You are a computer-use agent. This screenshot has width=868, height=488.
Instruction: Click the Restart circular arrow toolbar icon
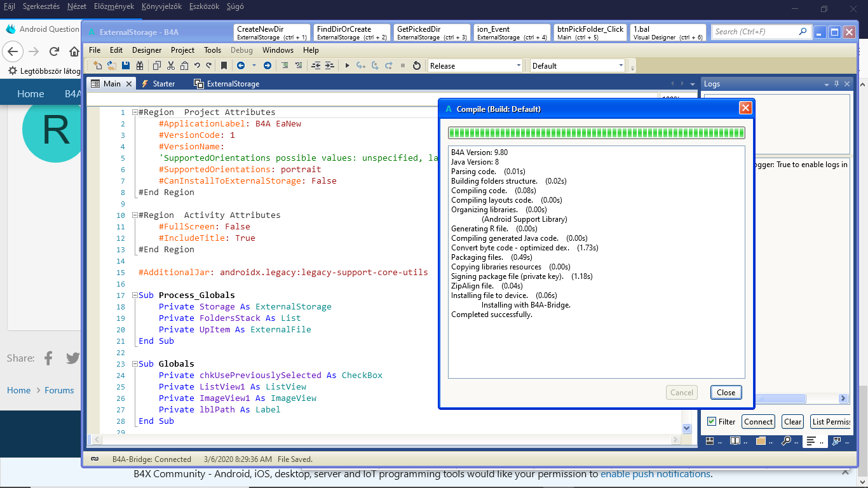(x=417, y=65)
